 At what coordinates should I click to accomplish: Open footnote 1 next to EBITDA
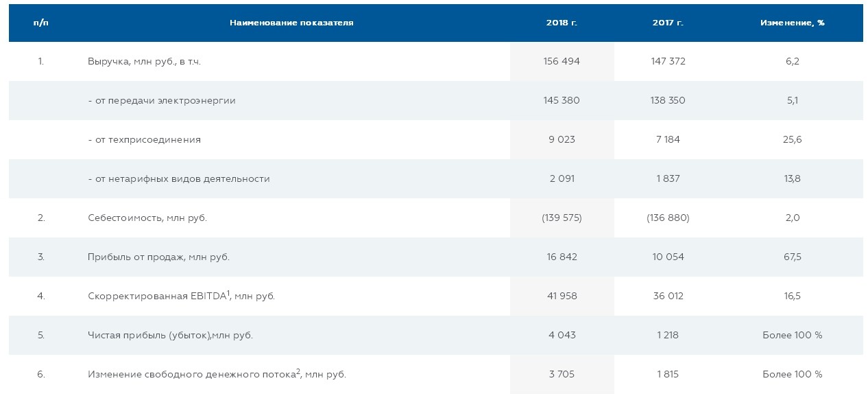[x=228, y=292]
